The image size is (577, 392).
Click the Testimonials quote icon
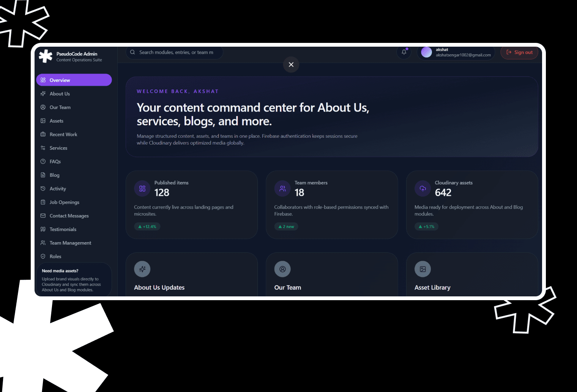[43, 229]
